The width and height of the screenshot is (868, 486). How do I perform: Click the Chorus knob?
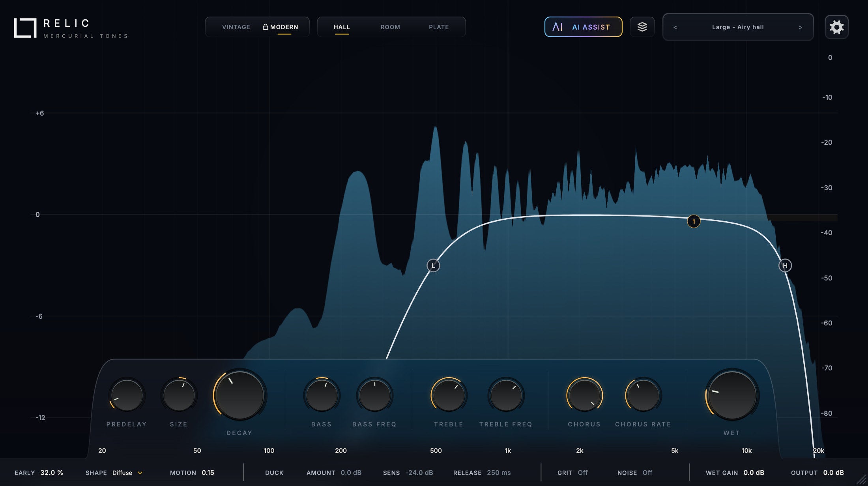click(x=584, y=395)
